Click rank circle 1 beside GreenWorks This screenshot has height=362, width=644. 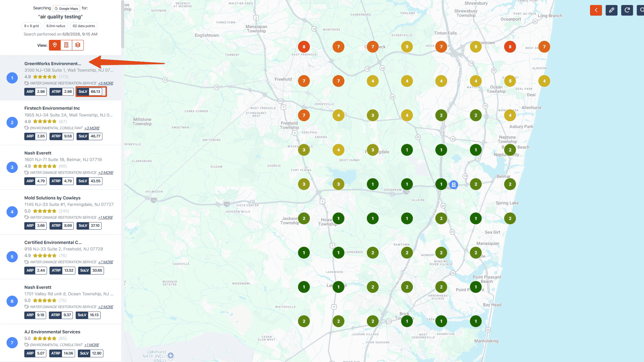coord(12,78)
